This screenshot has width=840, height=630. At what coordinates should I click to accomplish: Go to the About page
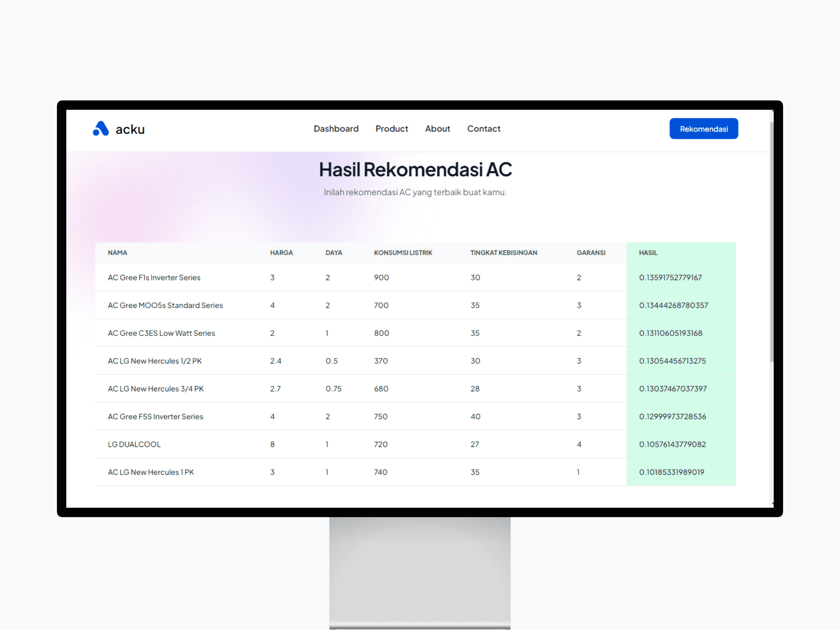tap(437, 129)
